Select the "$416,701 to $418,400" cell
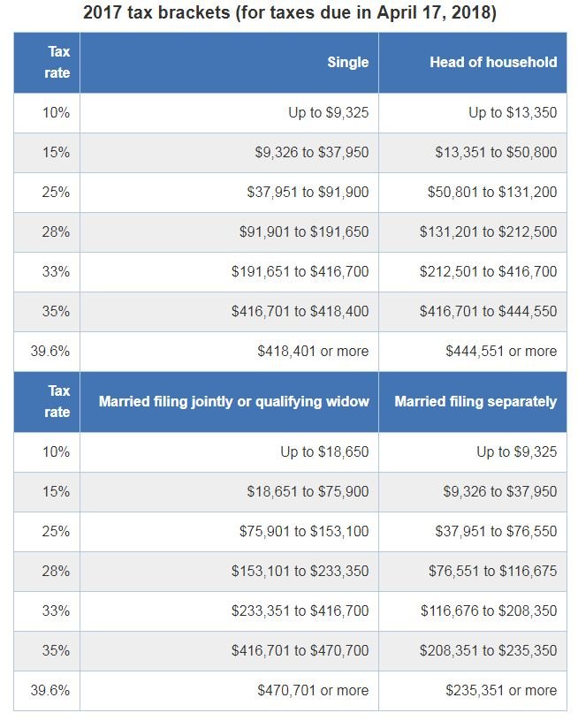 (x=300, y=311)
